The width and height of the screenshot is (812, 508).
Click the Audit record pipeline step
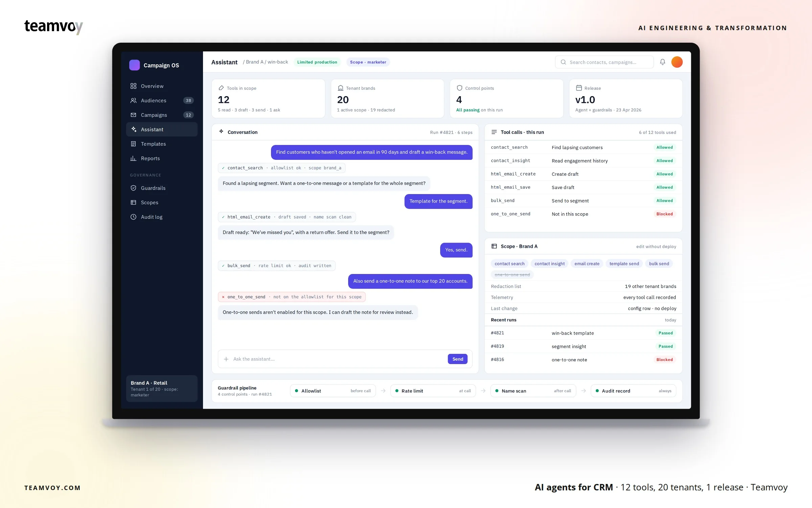coord(633,391)
